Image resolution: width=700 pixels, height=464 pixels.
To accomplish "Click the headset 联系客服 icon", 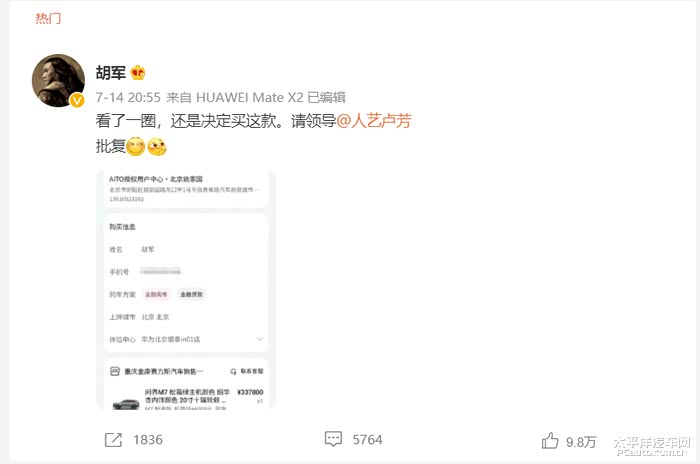I will click(x=233, y=371).
